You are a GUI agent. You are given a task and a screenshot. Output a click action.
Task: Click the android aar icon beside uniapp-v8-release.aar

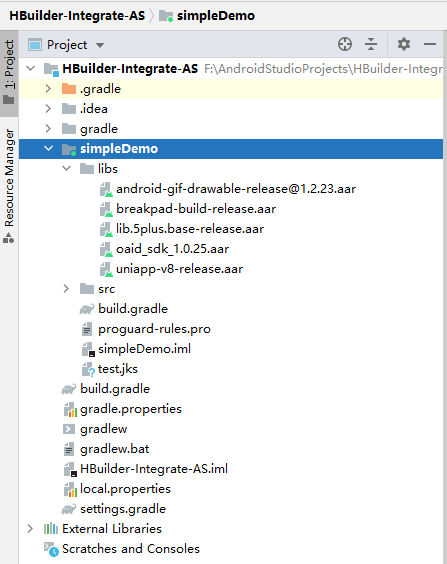tap(106, 269)
